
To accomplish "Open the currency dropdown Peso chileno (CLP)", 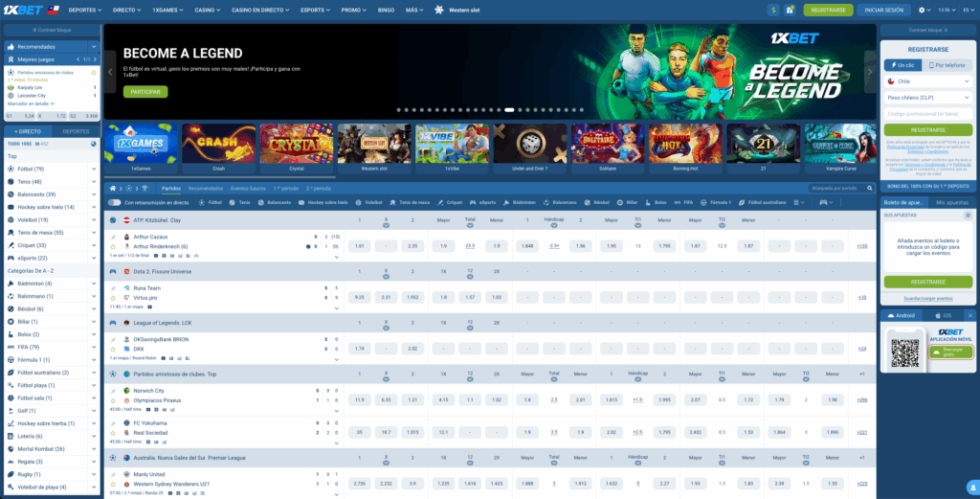I will tap(928, 98).
